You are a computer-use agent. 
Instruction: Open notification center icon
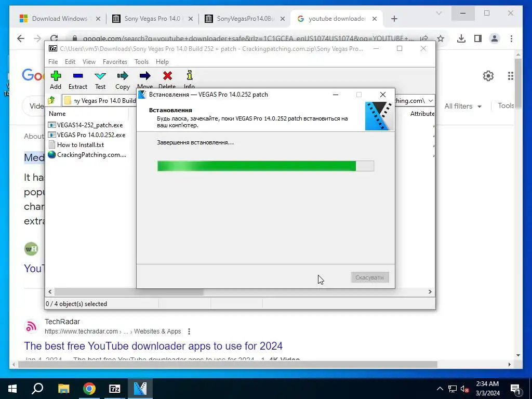[x=515, y=389]
